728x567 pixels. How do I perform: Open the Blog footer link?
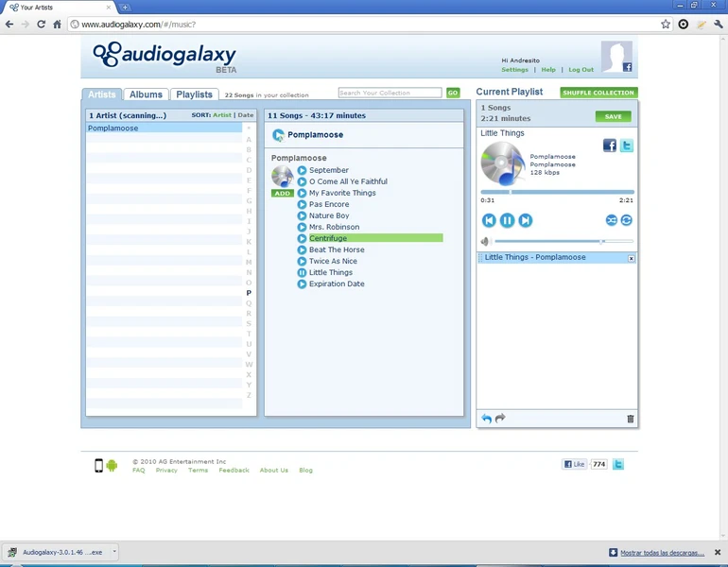pos(305,470)
